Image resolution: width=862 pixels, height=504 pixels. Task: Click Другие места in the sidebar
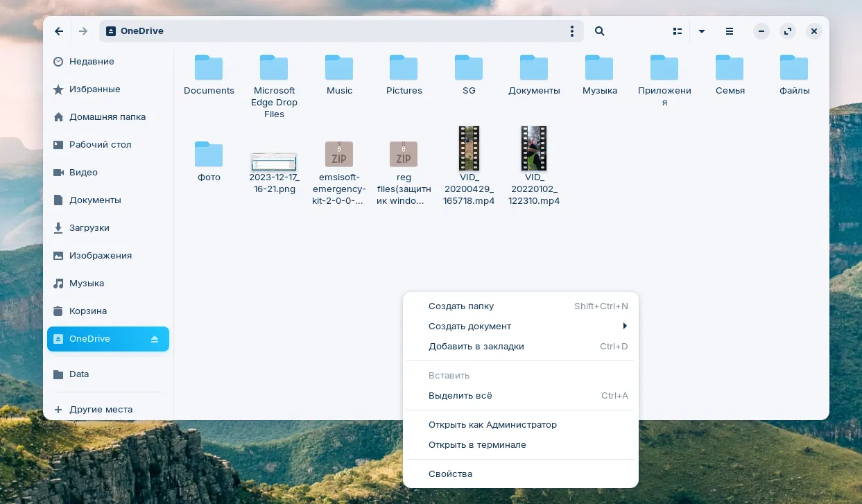[108, 410]
